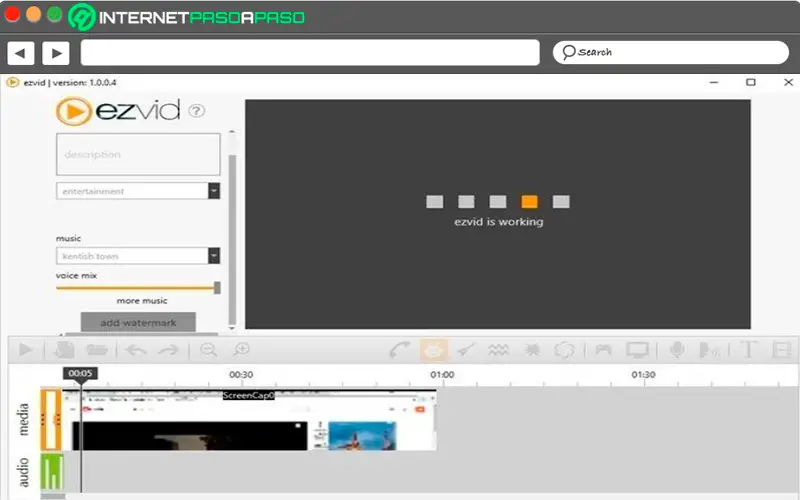Click the audio track label

(x=23, y=472)
